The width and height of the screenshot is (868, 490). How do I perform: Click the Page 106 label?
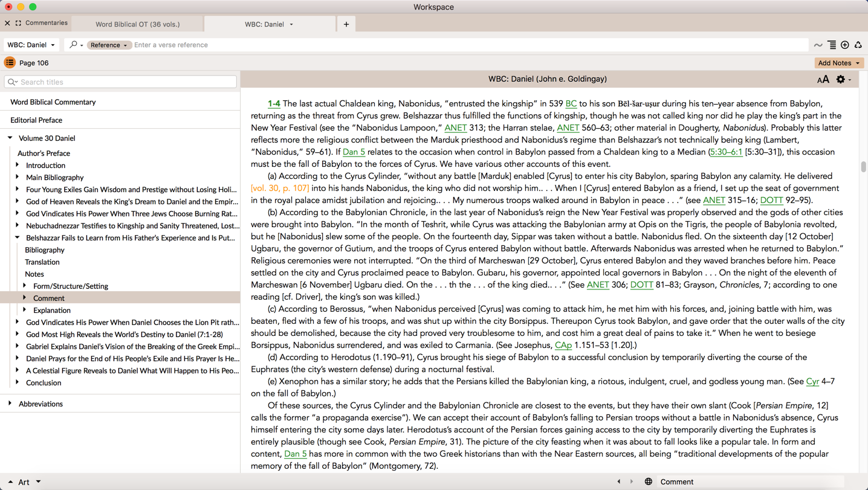[34, 63]
